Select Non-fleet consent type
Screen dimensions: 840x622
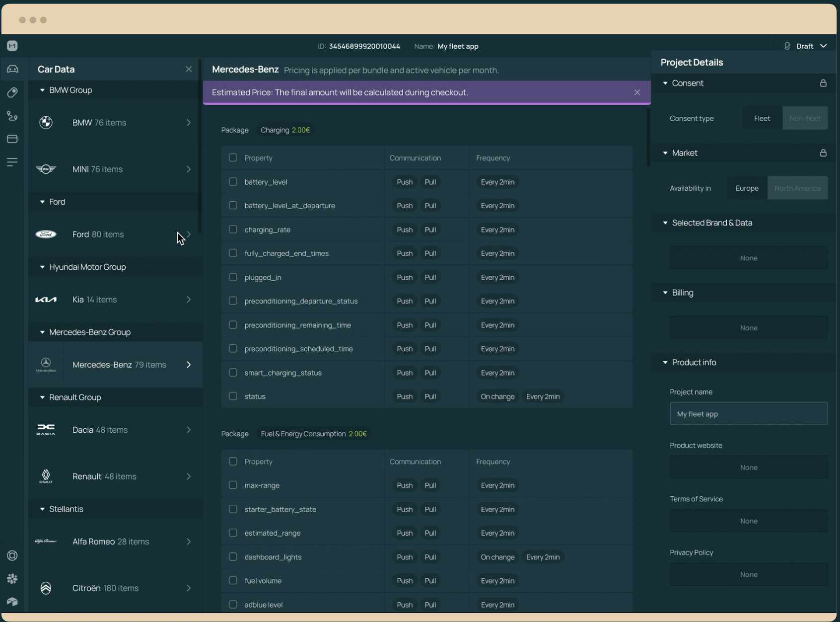point(805,118)
